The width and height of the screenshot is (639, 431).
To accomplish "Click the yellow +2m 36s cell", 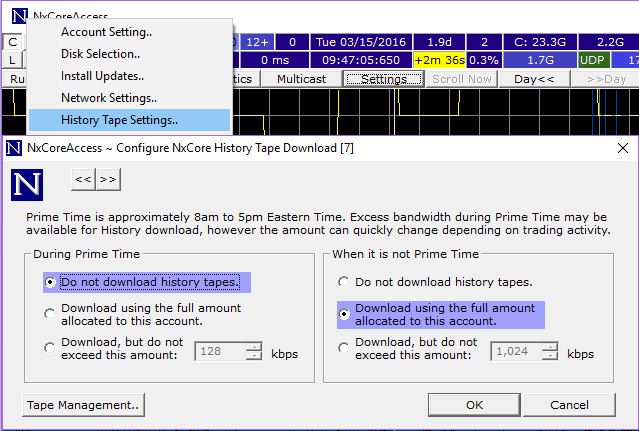I will pos(439,60).
